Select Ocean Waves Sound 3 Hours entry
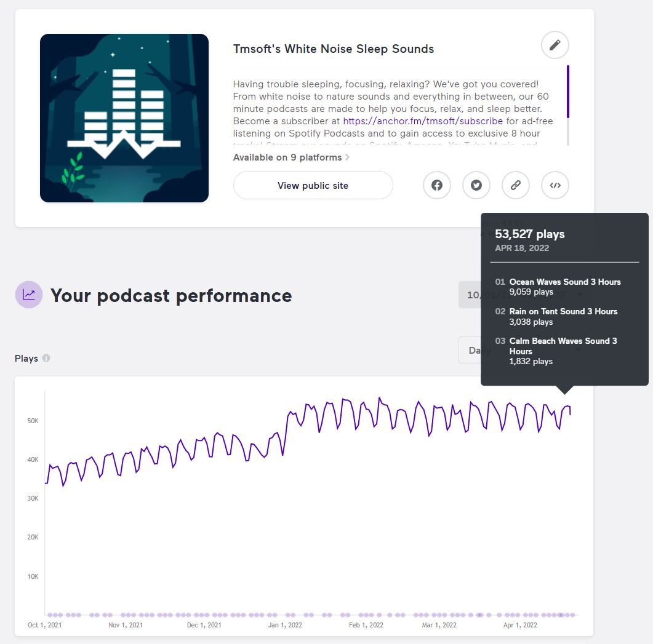653x644 pixels. (558, 287)
